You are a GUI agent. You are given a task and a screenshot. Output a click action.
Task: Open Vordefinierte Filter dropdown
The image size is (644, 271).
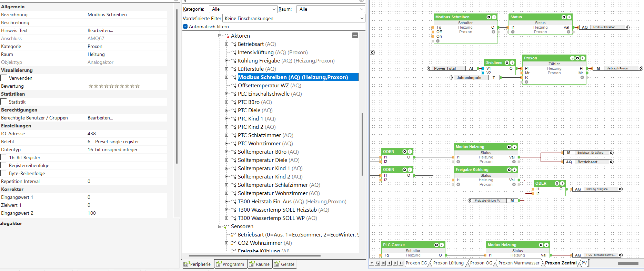tap(294, 18)
